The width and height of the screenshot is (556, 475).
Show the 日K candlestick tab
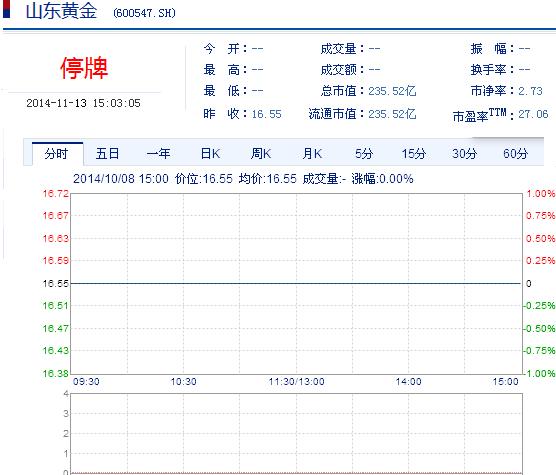click(x=210, y=154)
